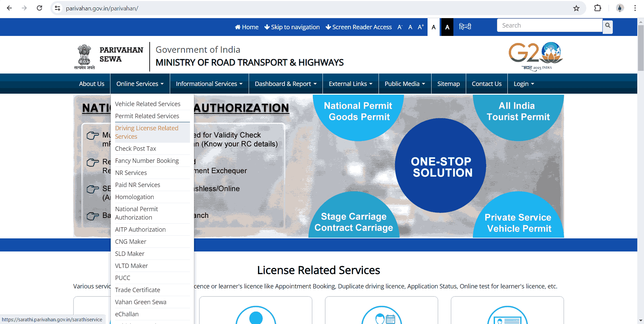Open the browser extensions puzzle icon

598,8
